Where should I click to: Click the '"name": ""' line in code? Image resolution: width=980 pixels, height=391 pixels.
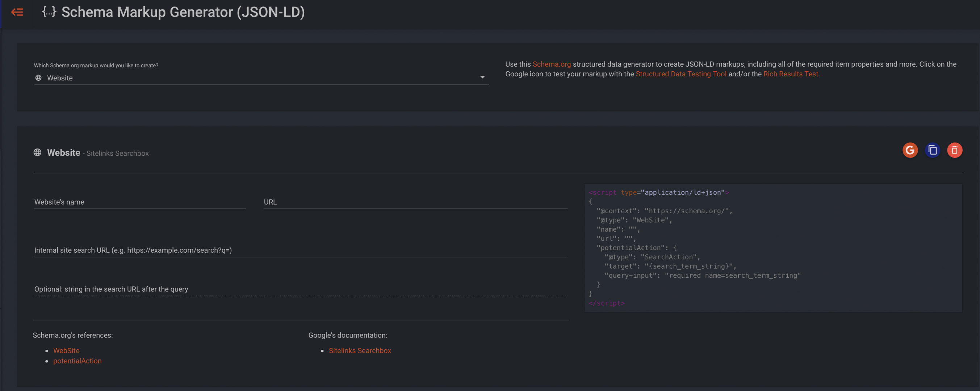618,230
